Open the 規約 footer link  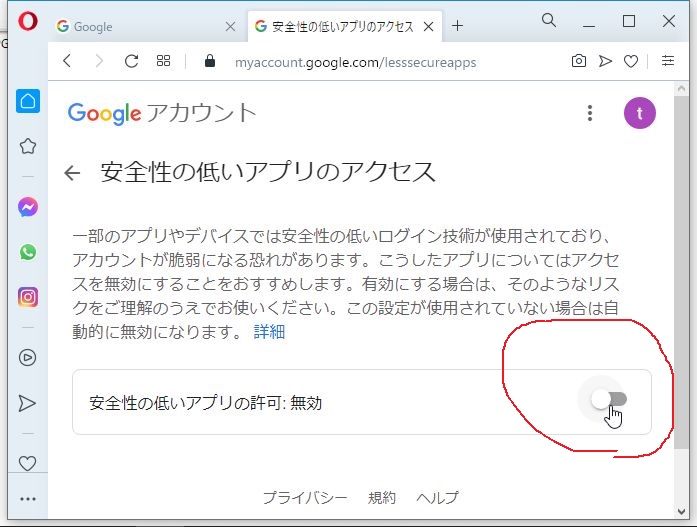point(382,498)
